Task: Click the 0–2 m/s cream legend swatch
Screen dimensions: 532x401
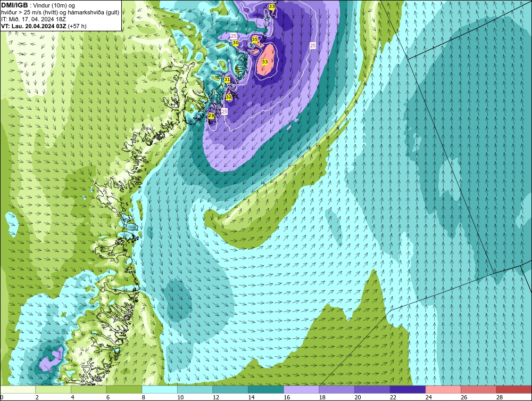Action: coord(18,389)
